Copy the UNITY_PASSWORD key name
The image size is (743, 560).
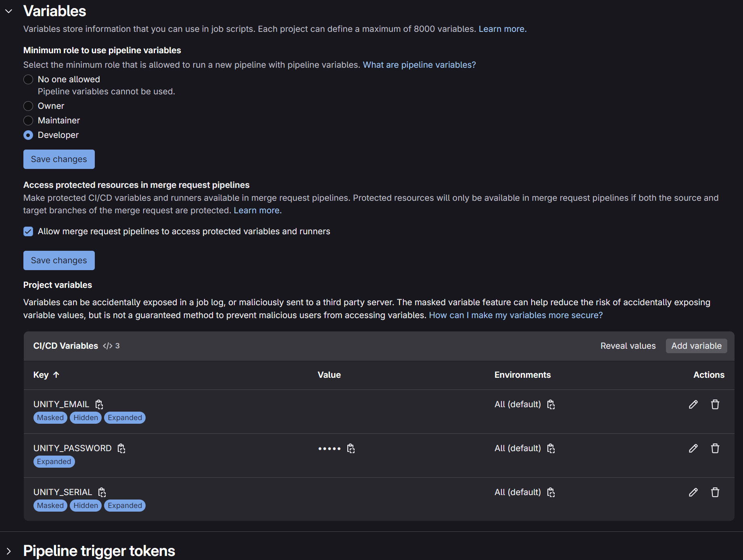point(121,448)
